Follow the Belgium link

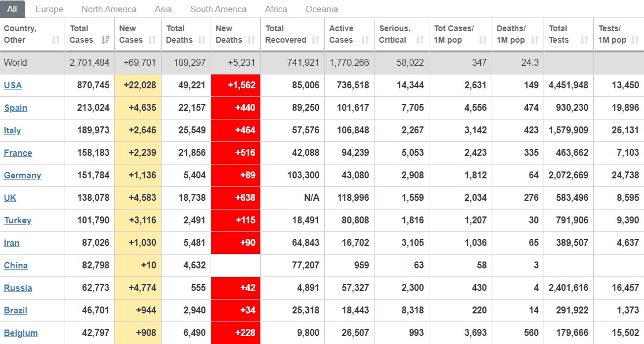[21, 333]
